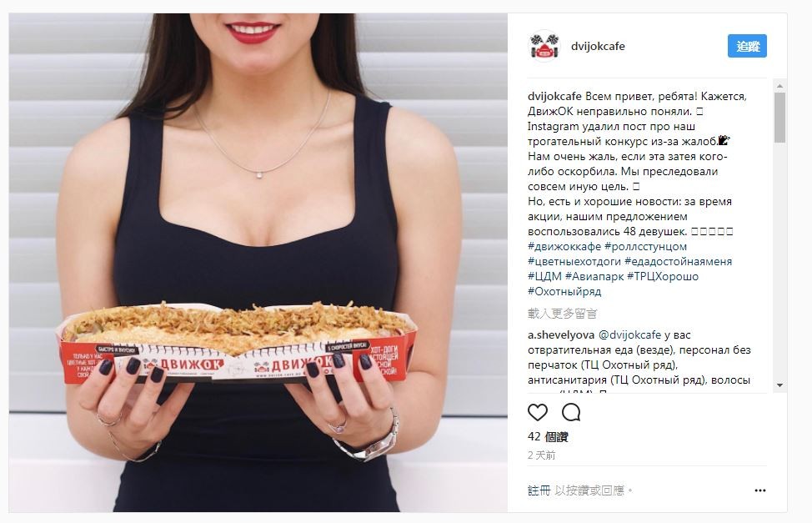Open the dvijokcafe username in header
Viewport: 812px width, 523px height.
[598, 46]
